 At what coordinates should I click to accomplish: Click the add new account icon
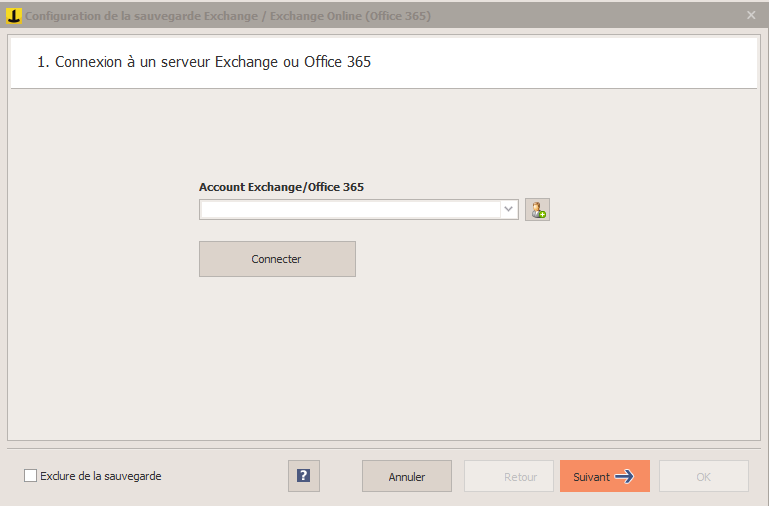pos(538,210)
